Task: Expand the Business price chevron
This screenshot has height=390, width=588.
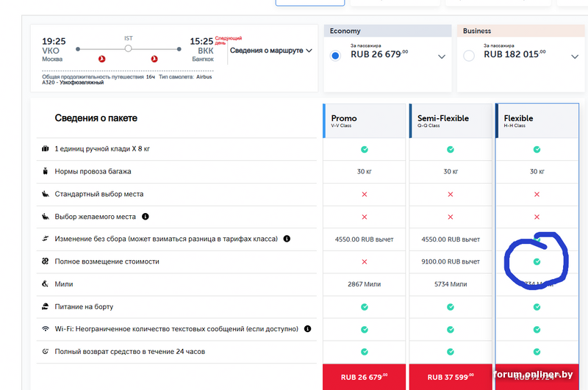Action: (x=574, y=57)
